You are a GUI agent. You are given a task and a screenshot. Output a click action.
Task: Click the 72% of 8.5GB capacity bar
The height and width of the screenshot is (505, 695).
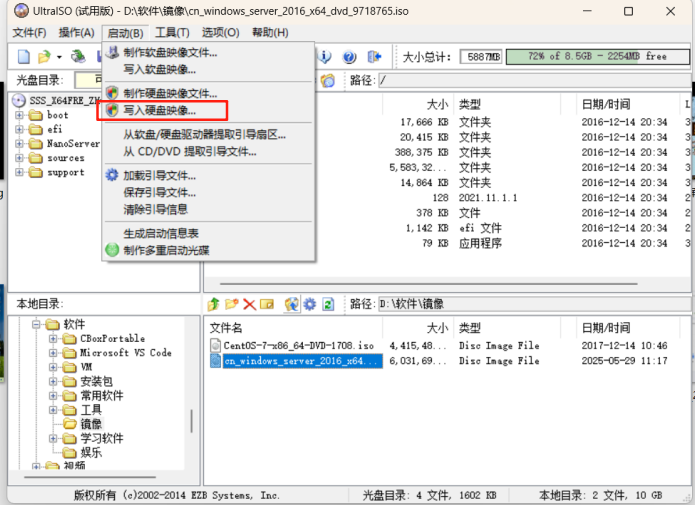597,56
